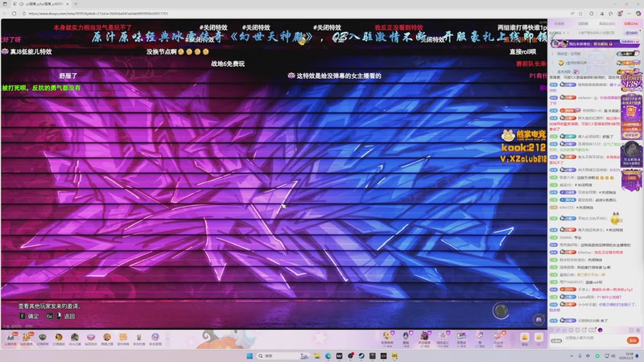Reload the page with the refresh icon
The height and width of the screenshot is (362, 644).
tap(14, 14)
